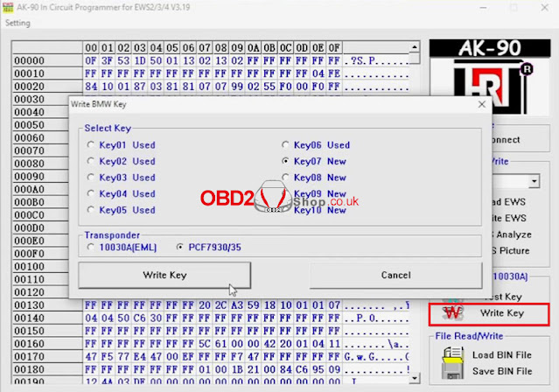Image resolution: width=559 pixels, height=392 pixels.
Task: Choose the 10030A(EML) transponder option
Action: pos(91,247)
